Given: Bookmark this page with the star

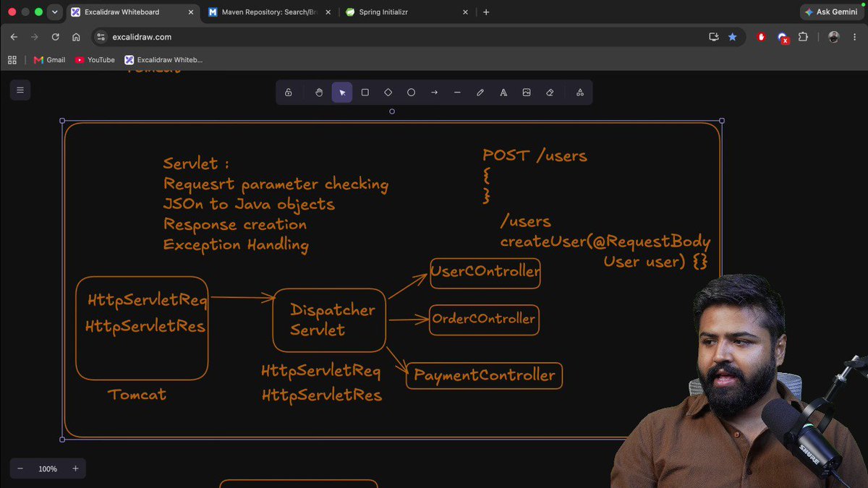Looking at the screenshot, I should pos(732,37).
